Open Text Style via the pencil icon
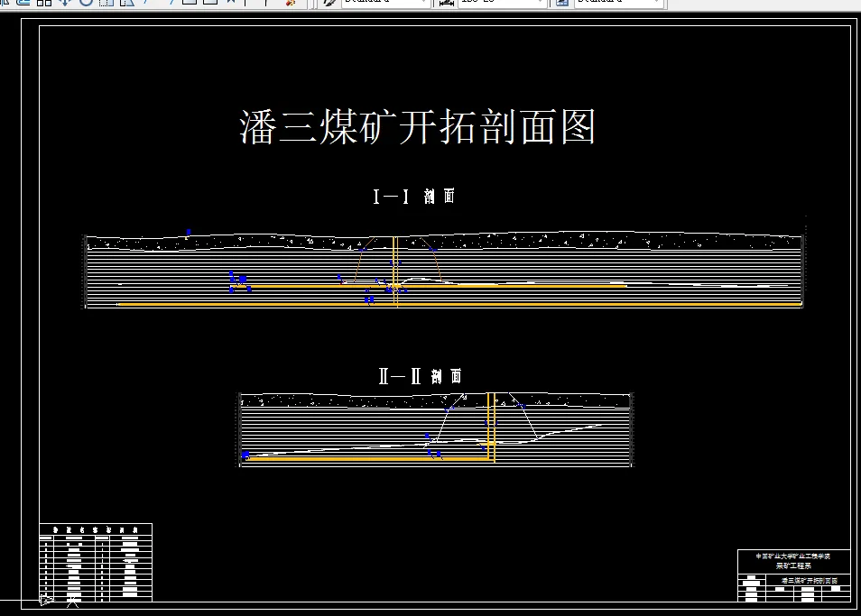 (x=328, y=5)
